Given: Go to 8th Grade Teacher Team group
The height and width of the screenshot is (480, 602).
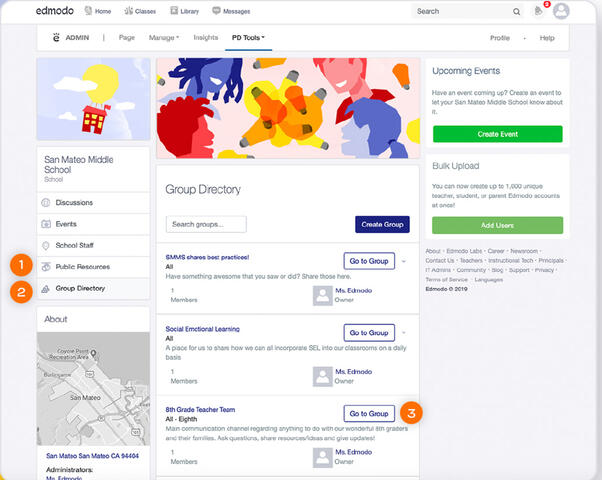Looking at the screenshot, I should click(368, 413).
